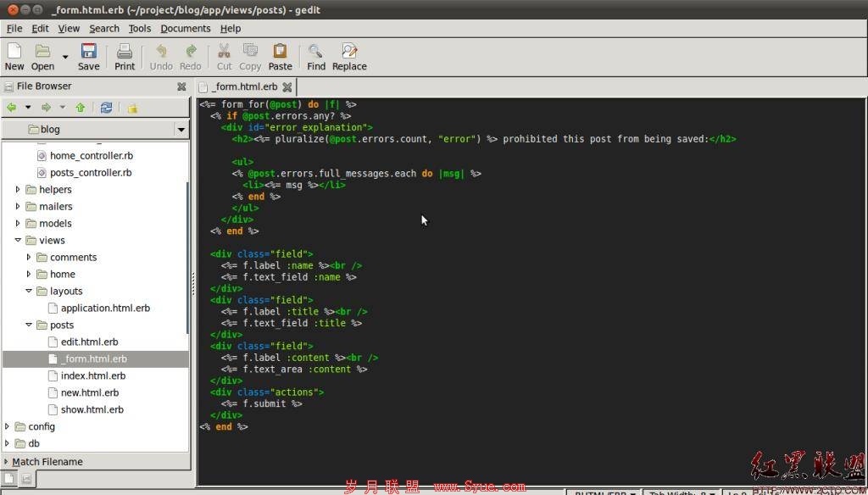868x495 pixels.
Task: Switch to file browser tab at panel bottom
Action: [26, 478]
